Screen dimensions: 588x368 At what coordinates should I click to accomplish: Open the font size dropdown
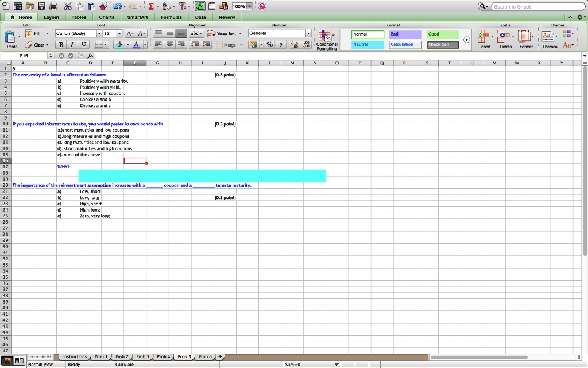click(119, 33)
